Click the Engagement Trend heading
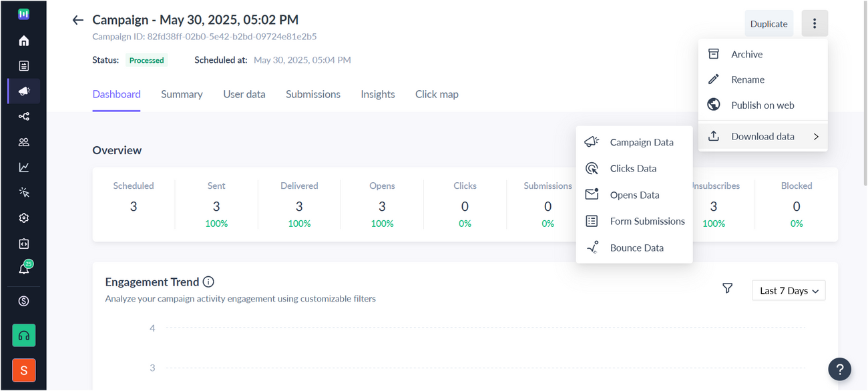 click(x=153, y=282)
